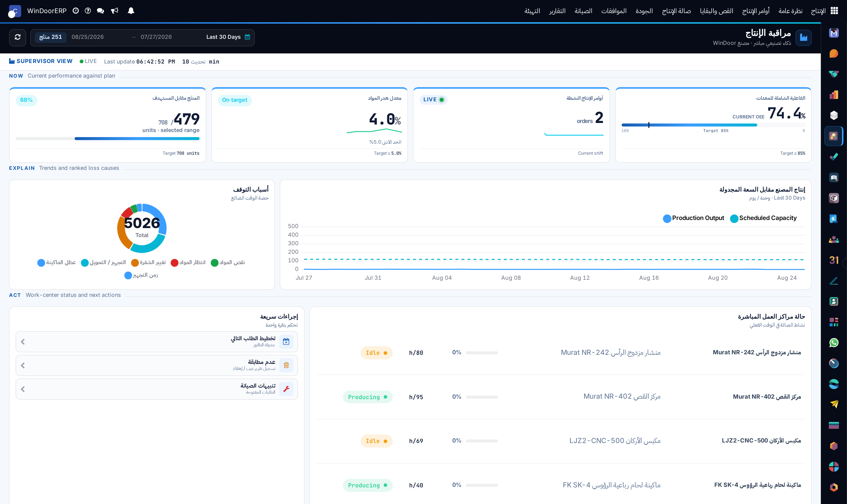Screen dimensions: 847x504
Task: Open the الجودة menu item
Action: click(x=644, y=11)
